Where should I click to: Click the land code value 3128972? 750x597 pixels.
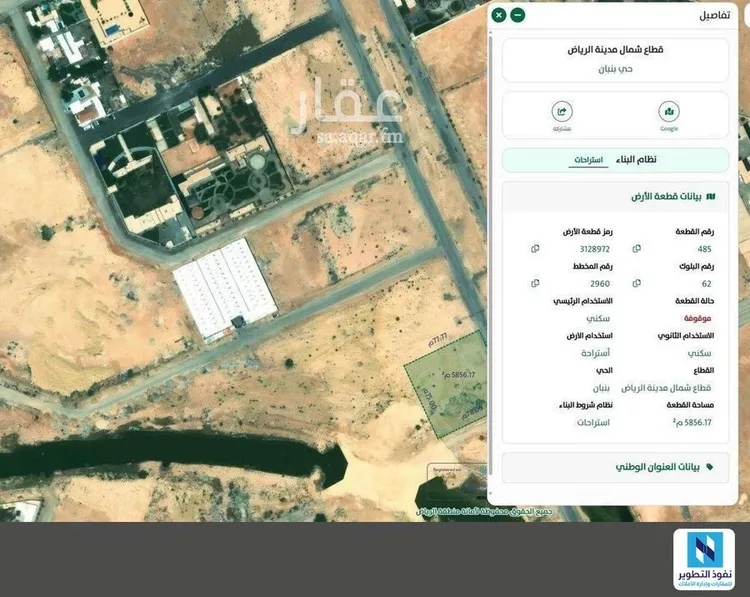click(x=595, y=249)
